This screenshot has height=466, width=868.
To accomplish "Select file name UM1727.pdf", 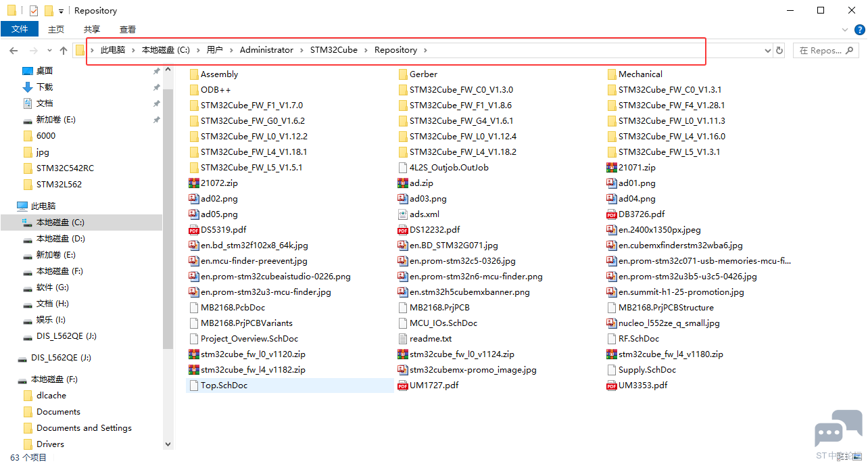I will pos(434,386).
